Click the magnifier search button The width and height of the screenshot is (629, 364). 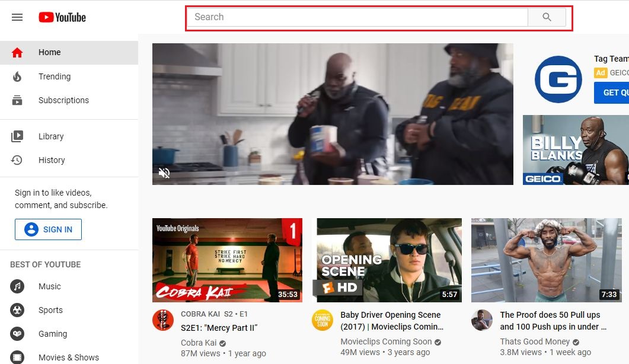pyautogui.click(x=547, y=17)
